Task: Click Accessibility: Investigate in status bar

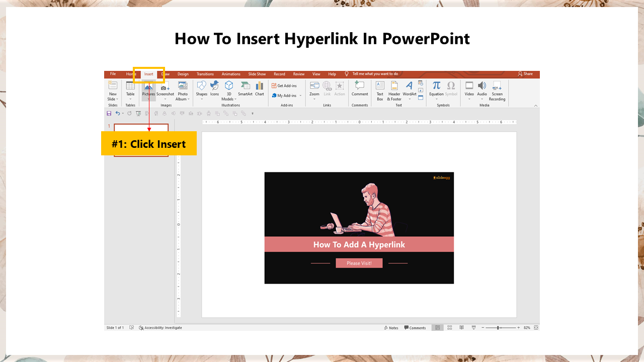Action: point(160,328)
